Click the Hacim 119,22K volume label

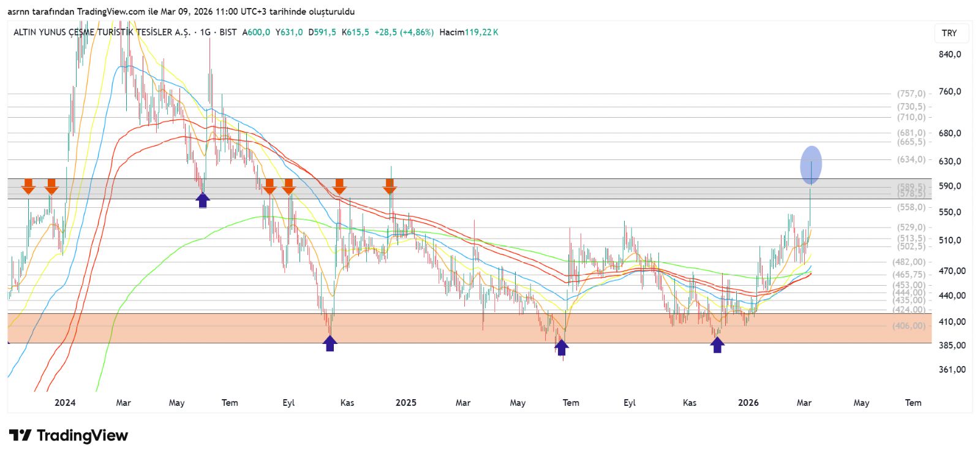pyautogui.click(x=469, y=32)
